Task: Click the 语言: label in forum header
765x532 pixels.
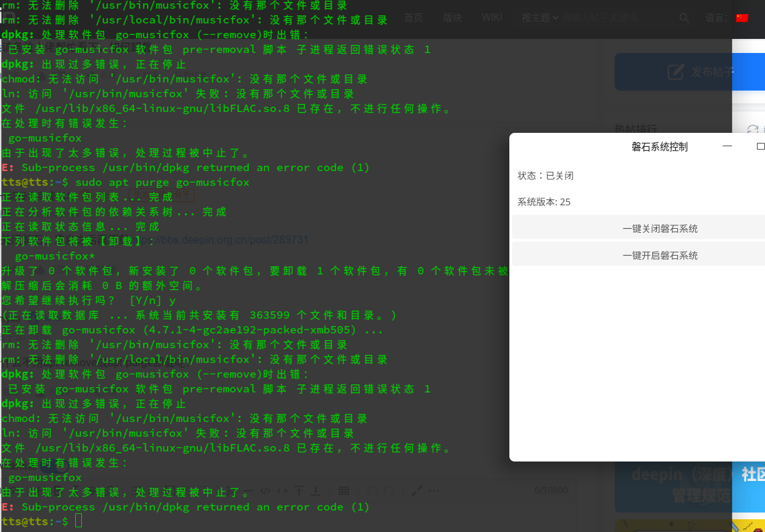Action: point(717,18)
